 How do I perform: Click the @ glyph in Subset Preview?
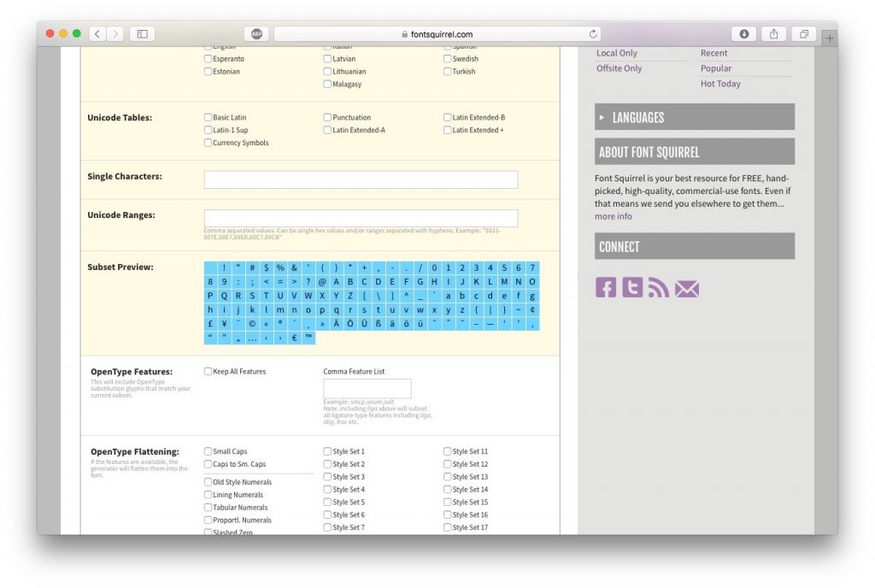pyautogui.click(x=322, y=282)
